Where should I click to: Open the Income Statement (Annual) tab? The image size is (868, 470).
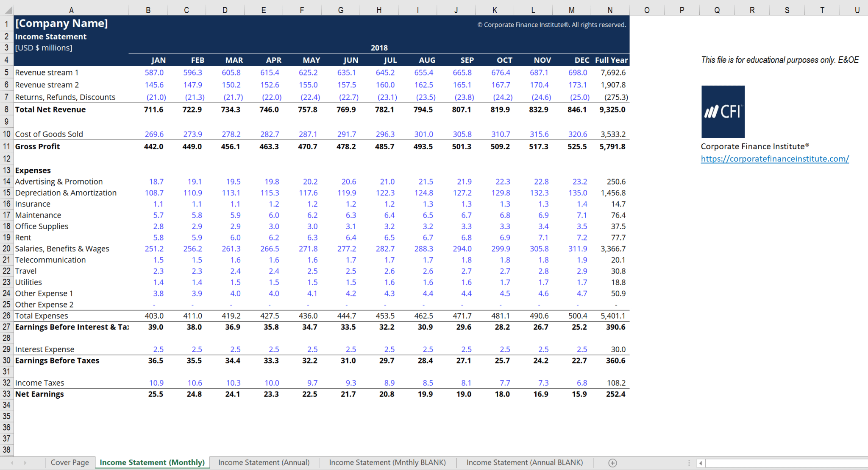tap(264, 462)
